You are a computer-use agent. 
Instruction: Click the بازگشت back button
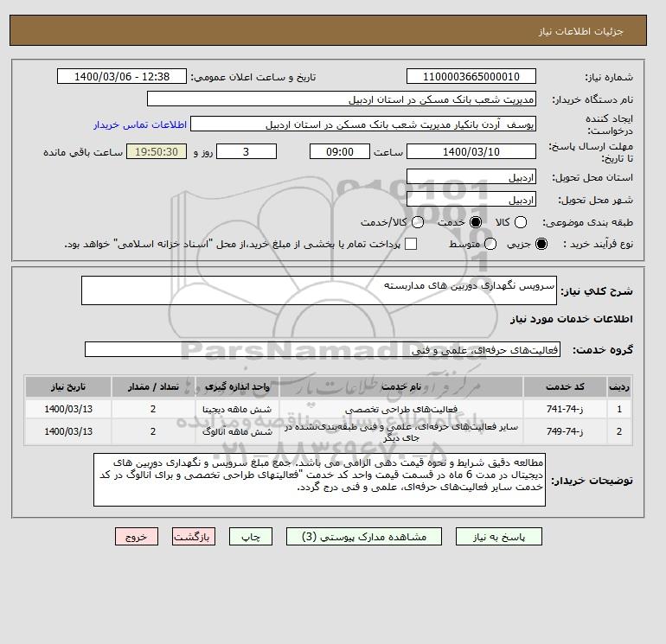click(x=194, y=537)
